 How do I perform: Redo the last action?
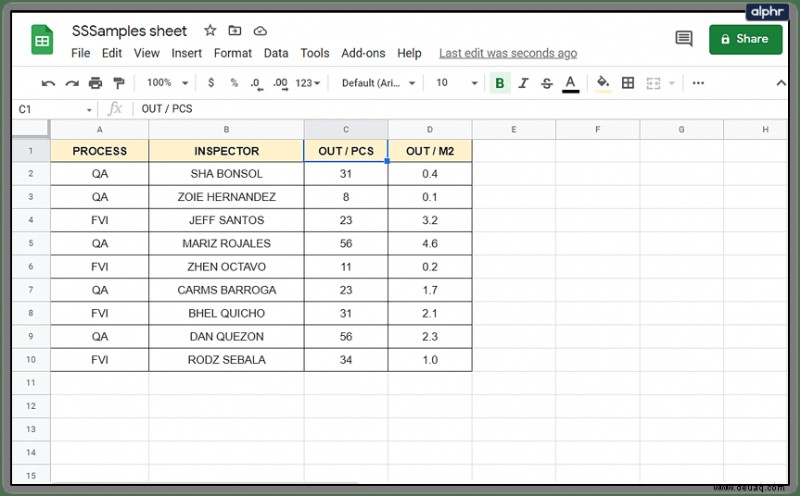click(x=72, y=83)
